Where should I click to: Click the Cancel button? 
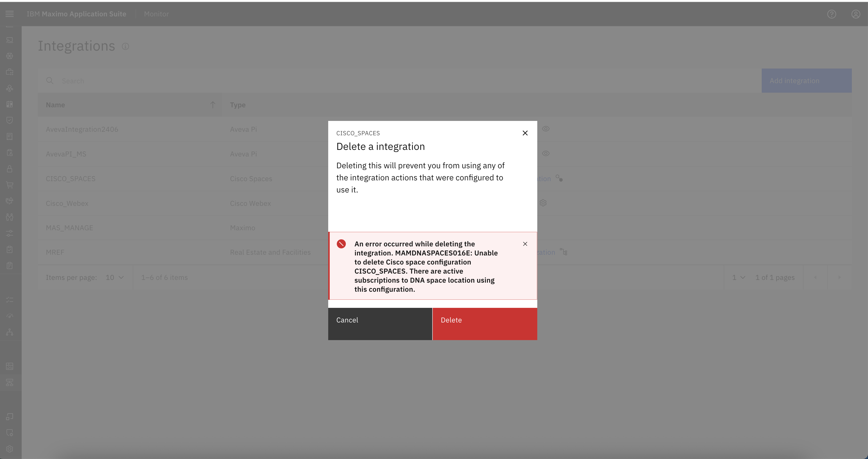pyautogui.click(x=380, y=324)
